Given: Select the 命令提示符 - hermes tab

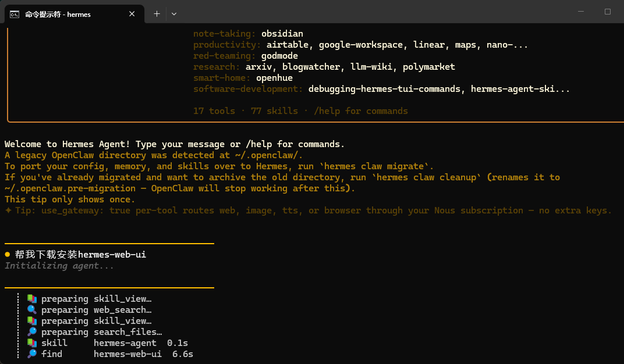Looking at the screenshot, I should coord(74,15).
